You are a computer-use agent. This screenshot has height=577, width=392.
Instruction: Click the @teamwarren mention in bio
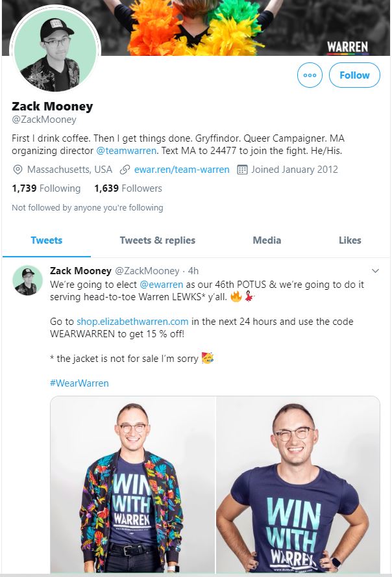click(x=127, y=151)
